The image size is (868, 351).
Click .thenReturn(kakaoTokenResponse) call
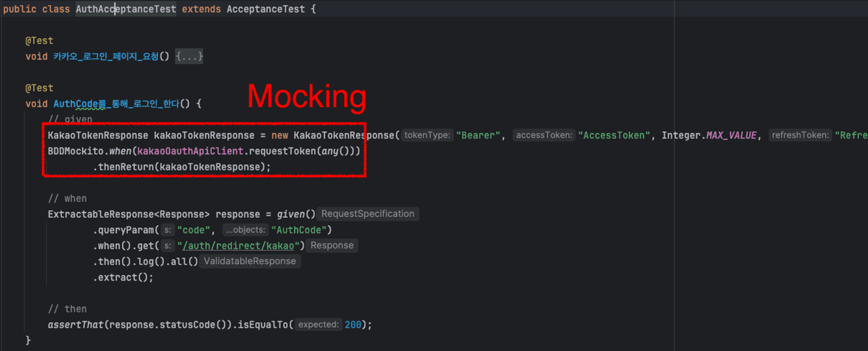click(181, 167)
